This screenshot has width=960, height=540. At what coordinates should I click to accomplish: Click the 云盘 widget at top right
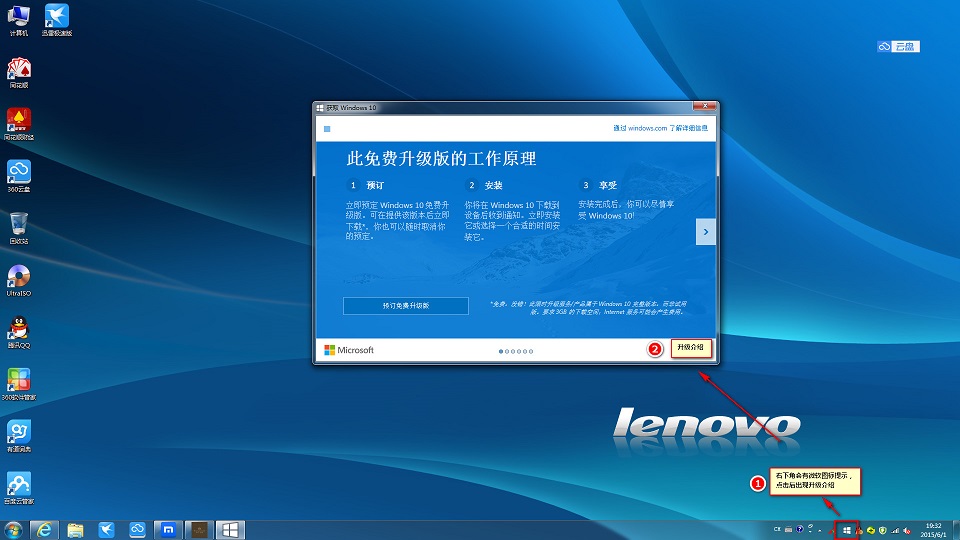point(898,47)
